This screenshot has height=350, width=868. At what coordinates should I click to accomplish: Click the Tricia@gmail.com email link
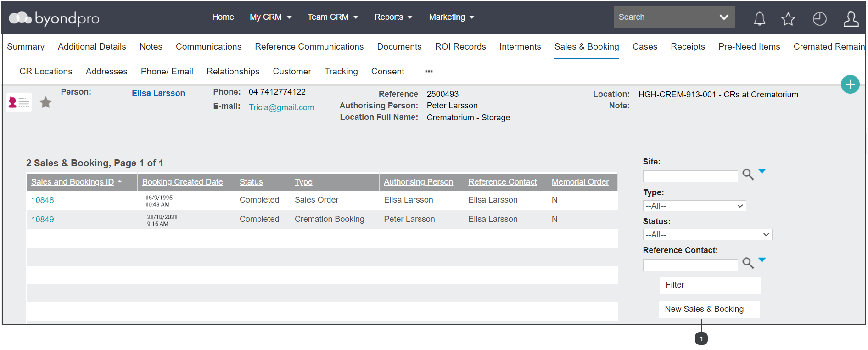[x=281, y=107]
